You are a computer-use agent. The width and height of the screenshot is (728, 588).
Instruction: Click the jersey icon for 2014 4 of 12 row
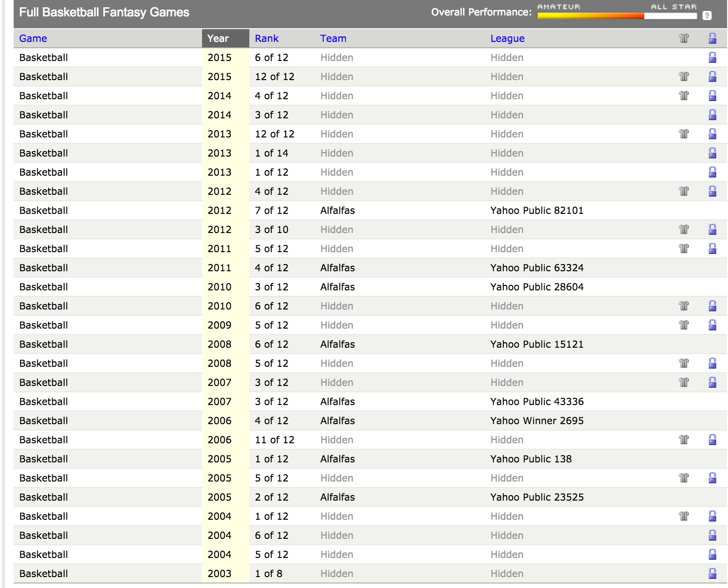[684, 96]
